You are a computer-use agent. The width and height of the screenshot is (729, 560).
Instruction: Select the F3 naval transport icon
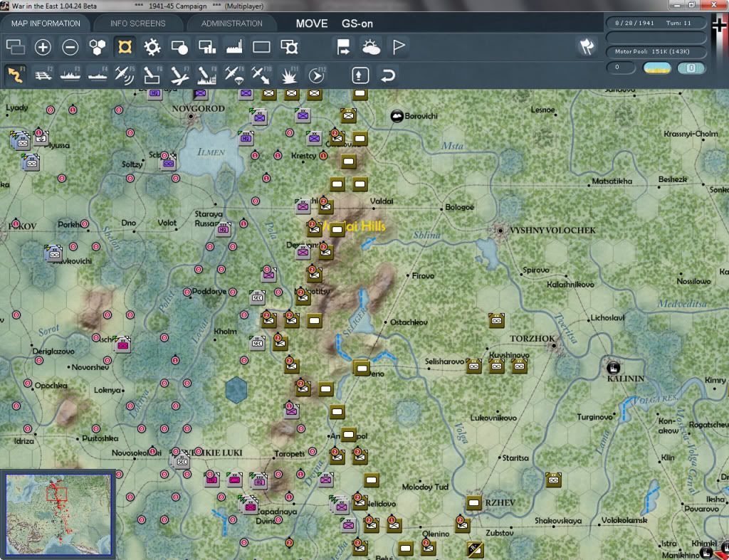(70, 75)
